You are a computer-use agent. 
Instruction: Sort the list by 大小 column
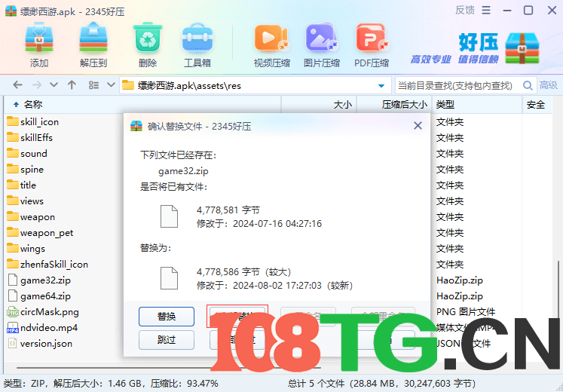(x=319, y=105)
